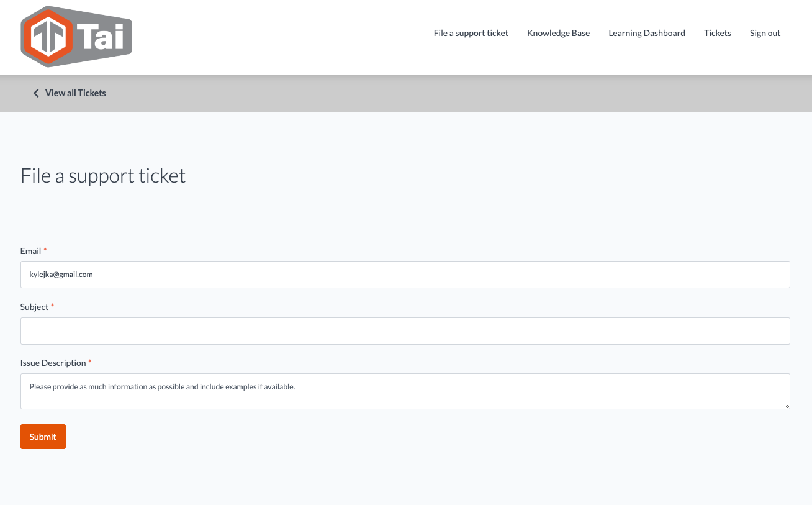Click the red asterisk beside Issue Description
This screenshot has height=505, width=812.
tap(90, 362)
